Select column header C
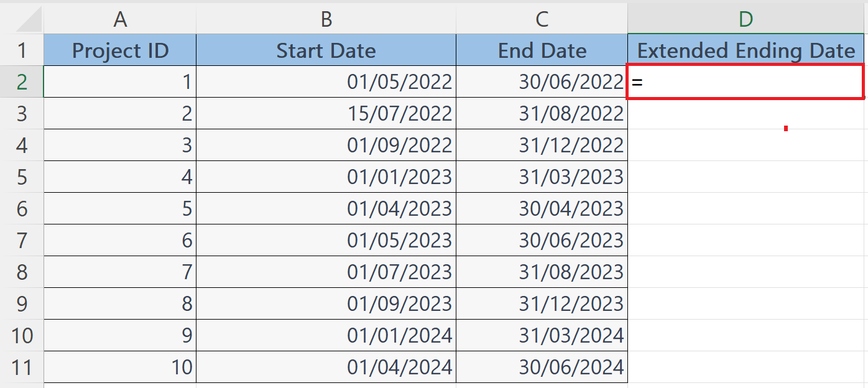 [x=542, y=19]
